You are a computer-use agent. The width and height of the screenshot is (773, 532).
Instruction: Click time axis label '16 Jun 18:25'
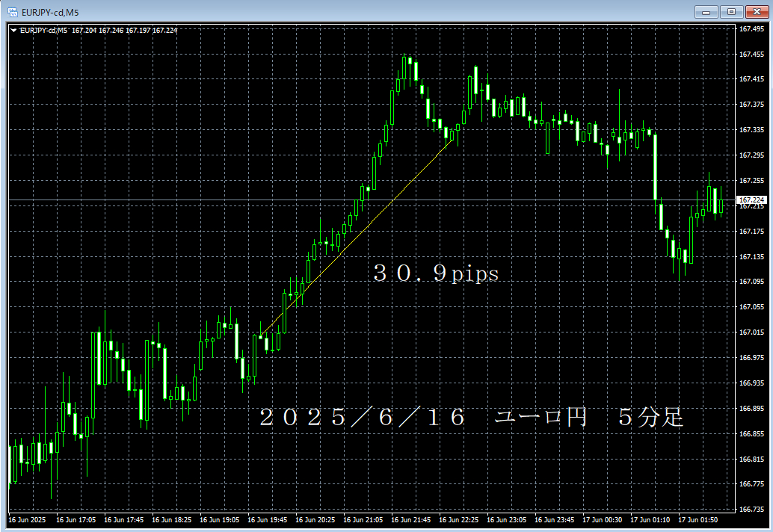(x=171, y=520)
